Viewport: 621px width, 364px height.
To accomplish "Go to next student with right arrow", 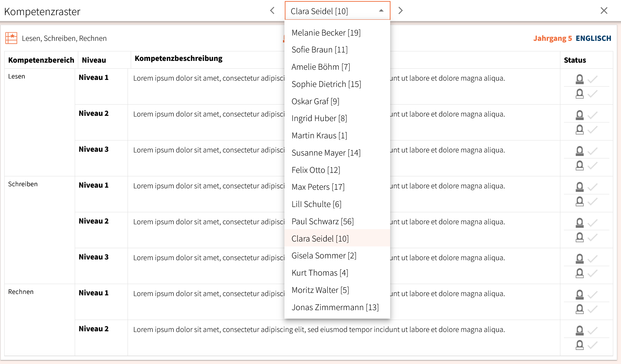I will 400,11.
